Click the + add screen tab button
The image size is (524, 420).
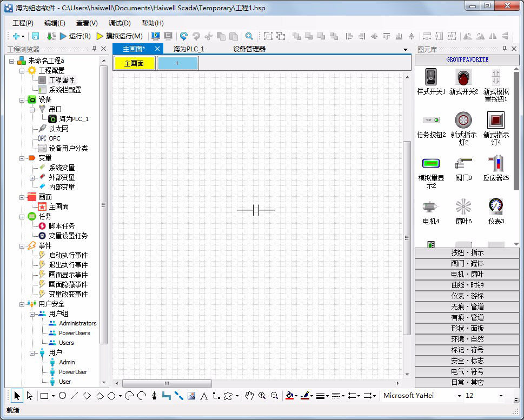[x=177, y=63]
